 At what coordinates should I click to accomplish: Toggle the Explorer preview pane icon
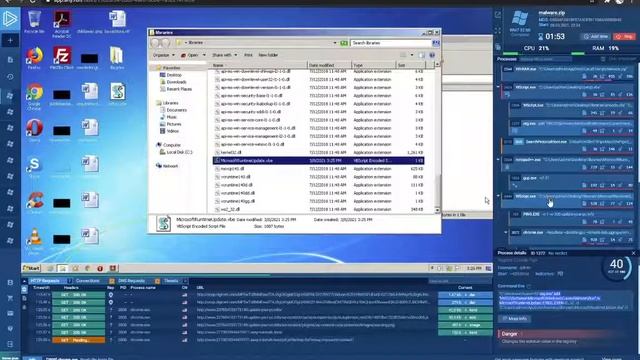tap(422, 55)
